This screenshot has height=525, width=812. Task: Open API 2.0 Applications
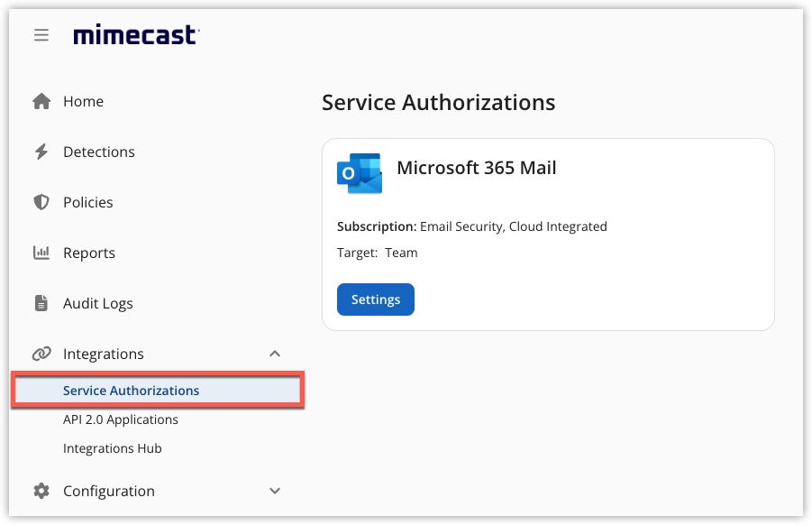[x=121, y=419]
